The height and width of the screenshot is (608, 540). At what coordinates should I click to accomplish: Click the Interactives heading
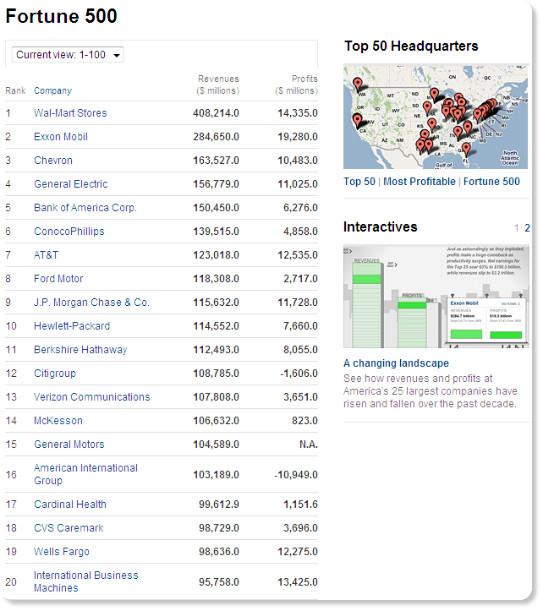380,227
